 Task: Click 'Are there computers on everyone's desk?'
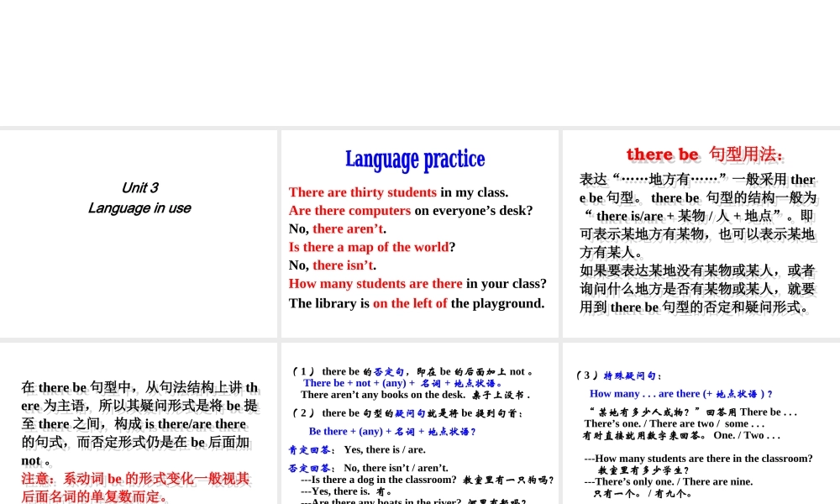point(411,211)
